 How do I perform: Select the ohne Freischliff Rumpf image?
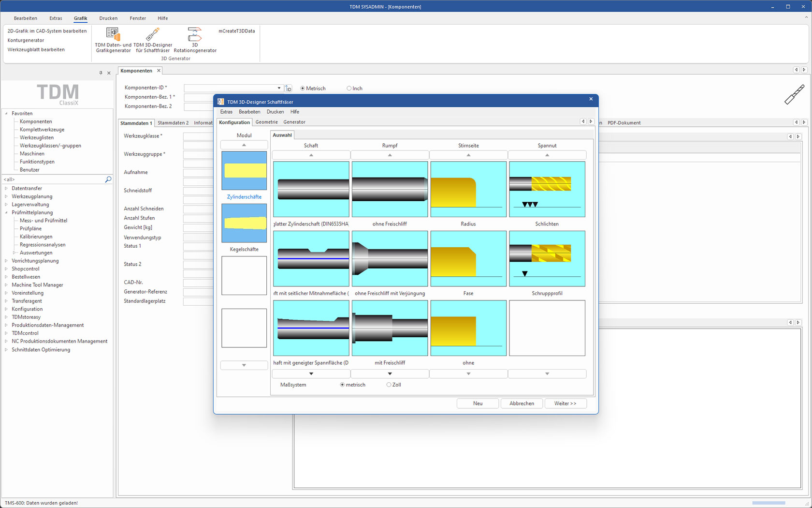pyautogui.click(x=390, y=189)
